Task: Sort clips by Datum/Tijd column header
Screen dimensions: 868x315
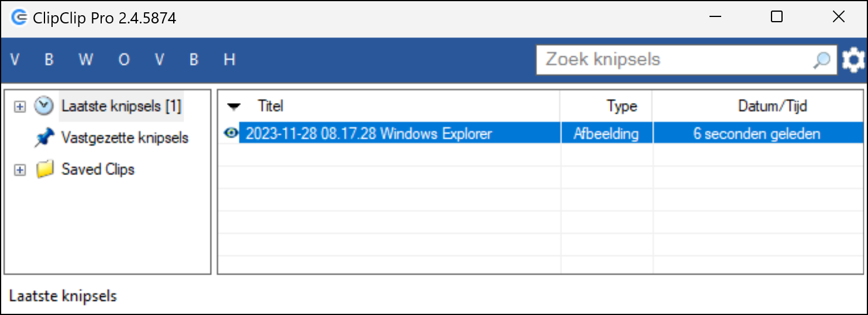Action: [758, 106]
